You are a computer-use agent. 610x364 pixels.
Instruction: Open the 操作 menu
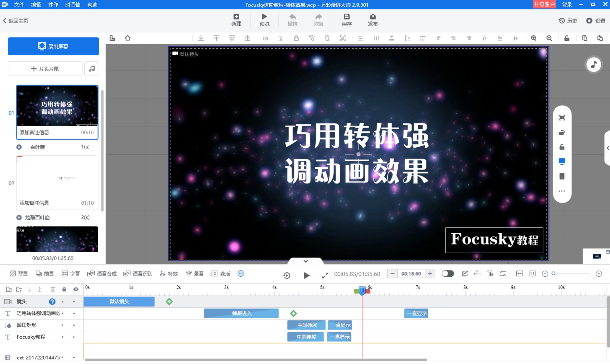[x=53, y=5]
